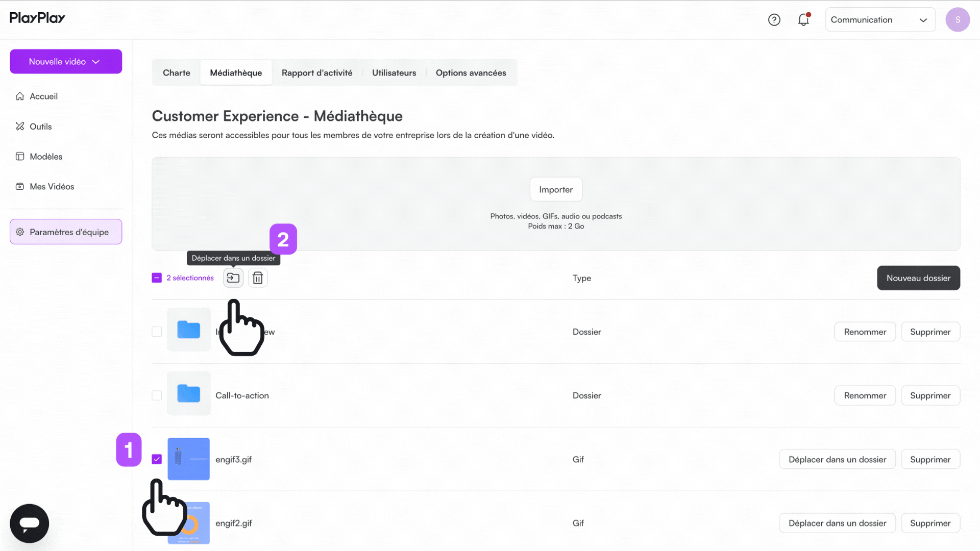Toggle the select-all checkbox beside 2 sélectionnés
Viewport: 980px width, 551px height.
tap(157, 278)
